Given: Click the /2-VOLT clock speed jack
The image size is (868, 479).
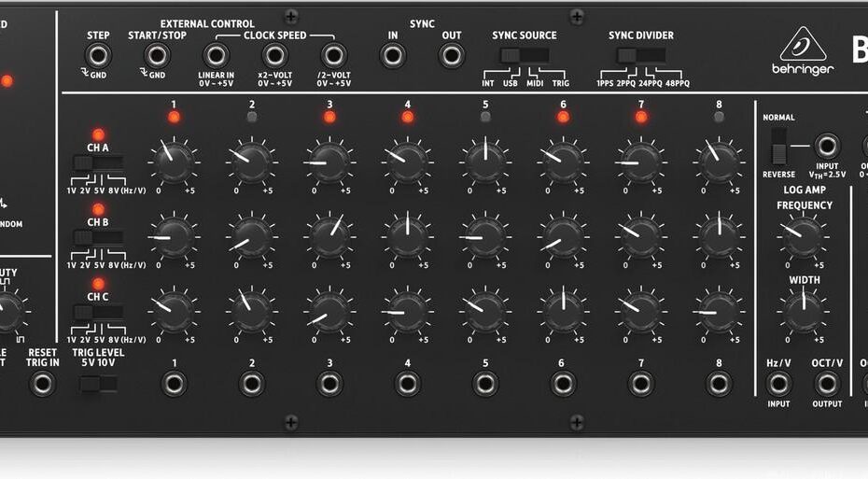Looking at the screenshot, I should (334, 56).
